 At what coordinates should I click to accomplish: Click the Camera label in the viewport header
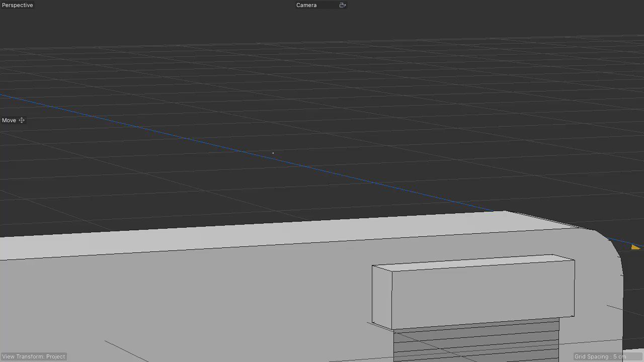coord(306,5)
